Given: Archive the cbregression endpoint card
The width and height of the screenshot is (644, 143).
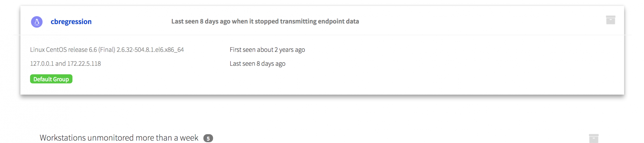Looking at the screenshot, I should click(610, 20).
